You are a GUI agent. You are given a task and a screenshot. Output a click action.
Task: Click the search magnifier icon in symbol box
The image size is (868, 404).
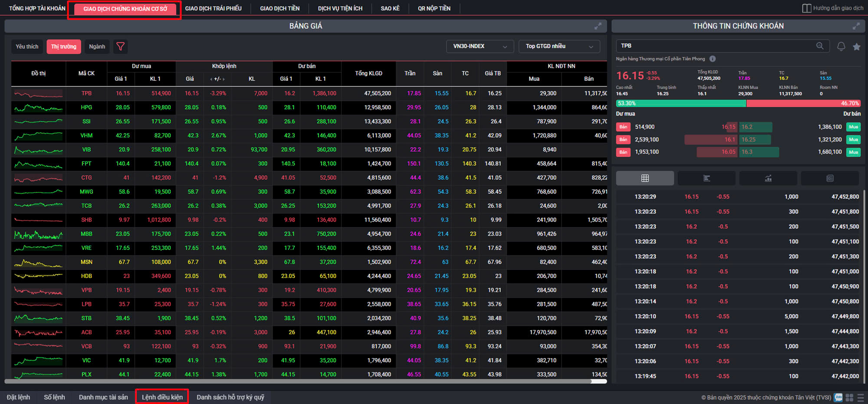tap(819, 46)
